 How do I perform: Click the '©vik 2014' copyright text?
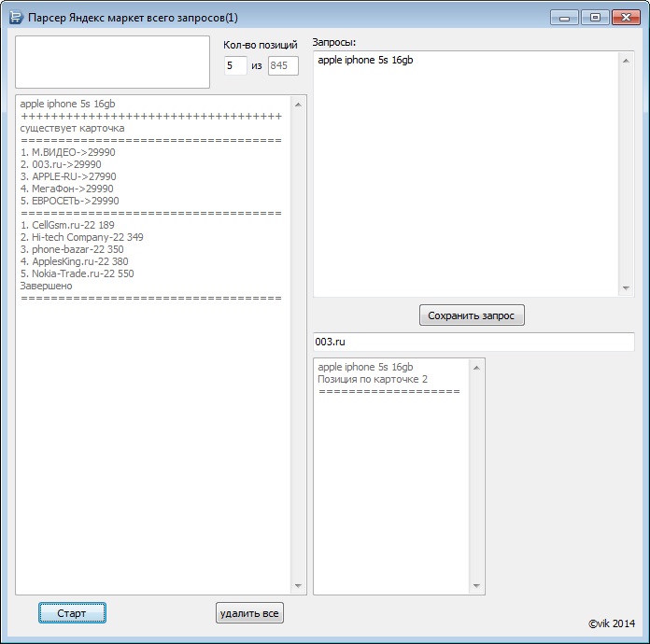(612, 623)
